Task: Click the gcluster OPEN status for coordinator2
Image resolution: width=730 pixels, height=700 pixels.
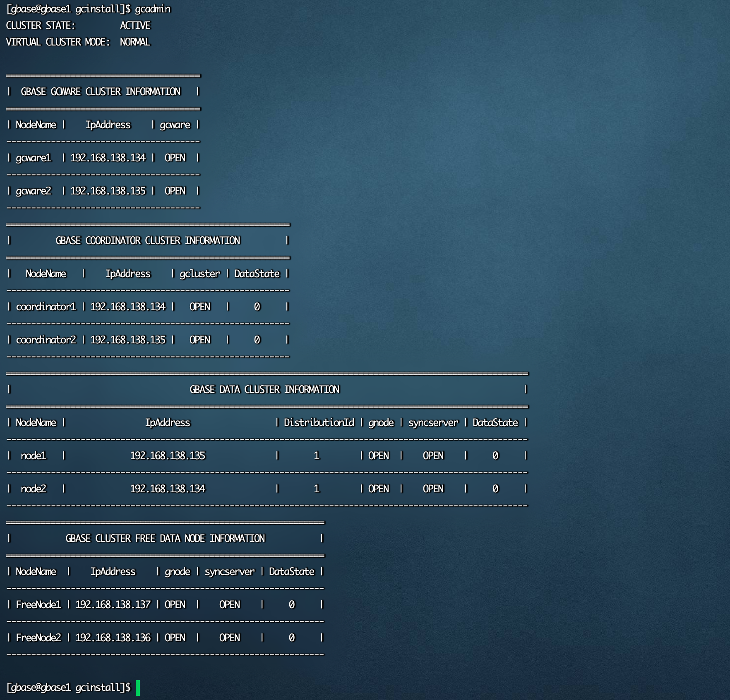Action: [200, 340]
